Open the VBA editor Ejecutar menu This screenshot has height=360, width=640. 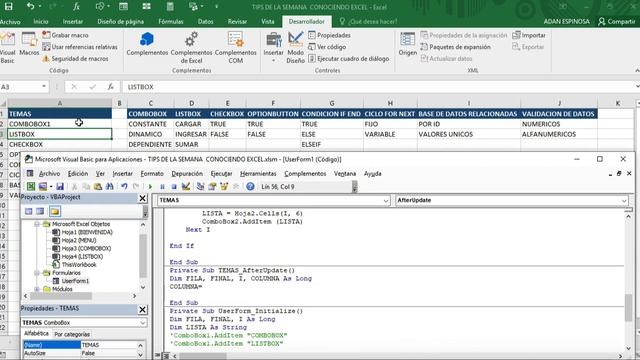(221, 173)
